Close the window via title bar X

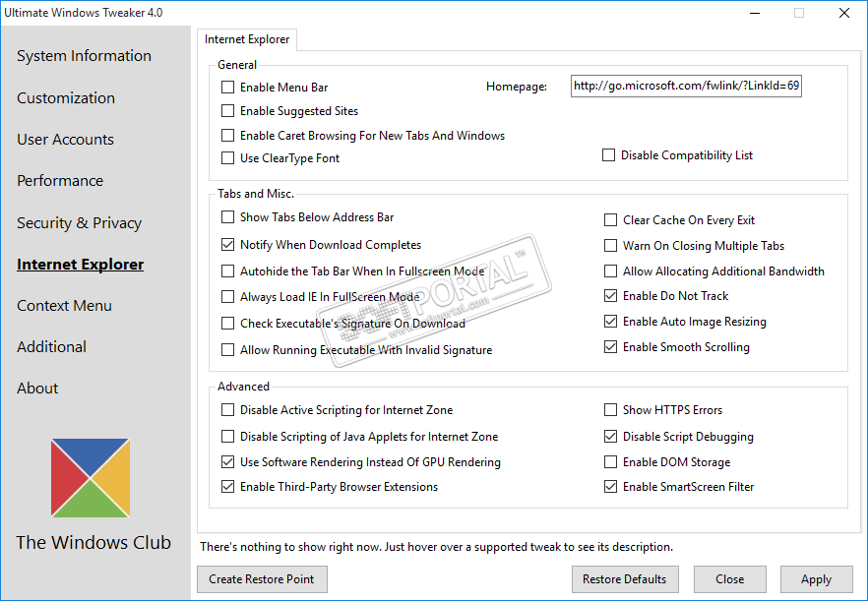click(844, 13)
